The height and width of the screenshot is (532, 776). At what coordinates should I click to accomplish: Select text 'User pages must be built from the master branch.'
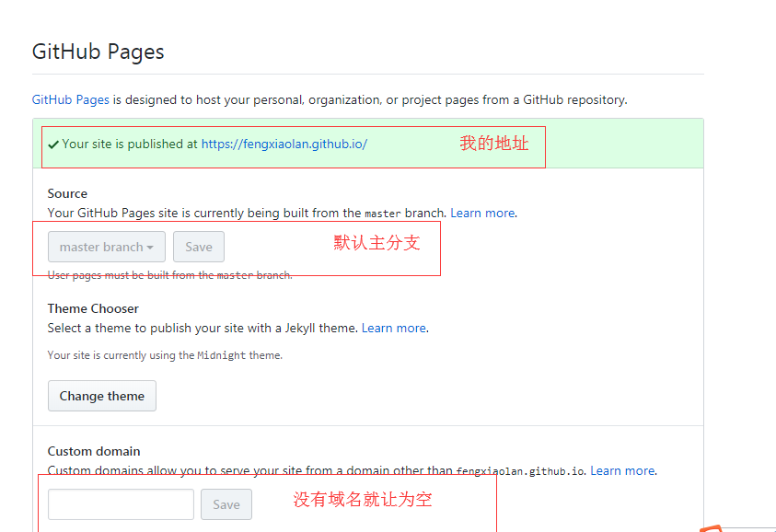[169, 275]
